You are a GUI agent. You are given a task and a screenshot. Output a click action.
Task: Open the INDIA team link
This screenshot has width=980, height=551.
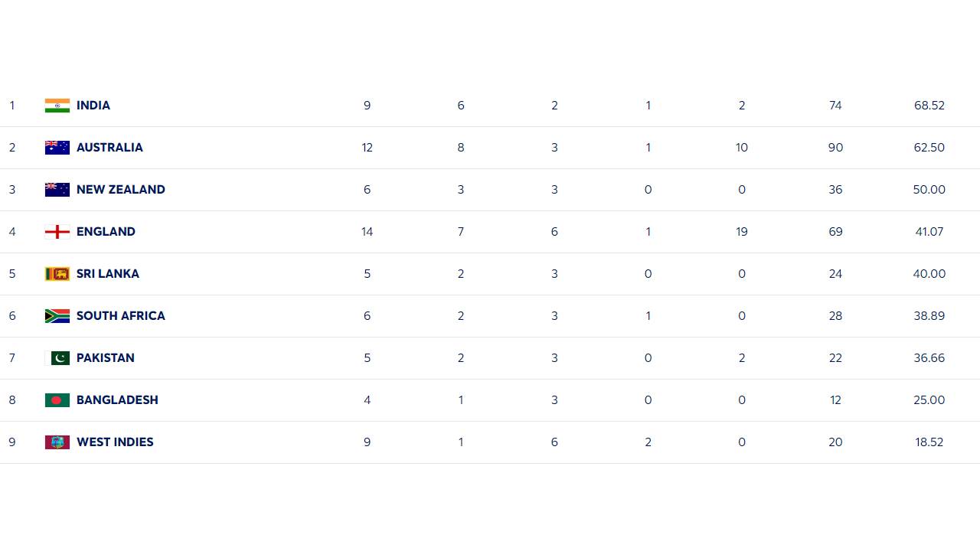point(93,106)
